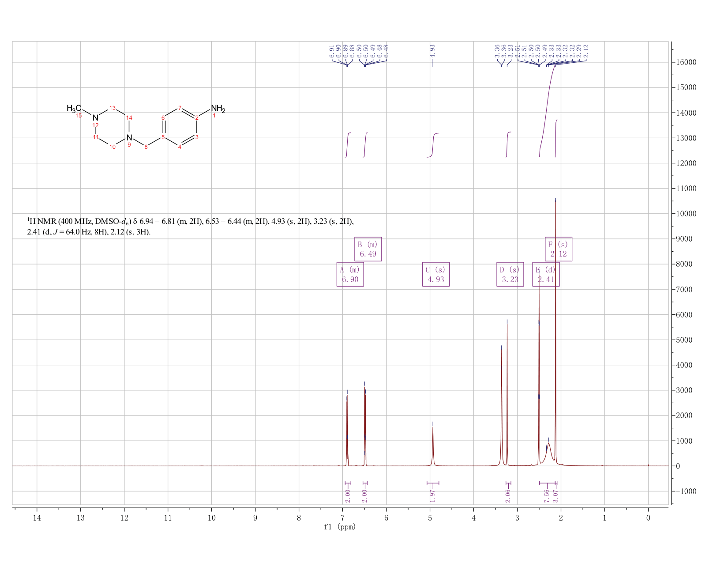Click atom number 10 on the structure
This screenshot has height=563, width=728.
[112, 147]
